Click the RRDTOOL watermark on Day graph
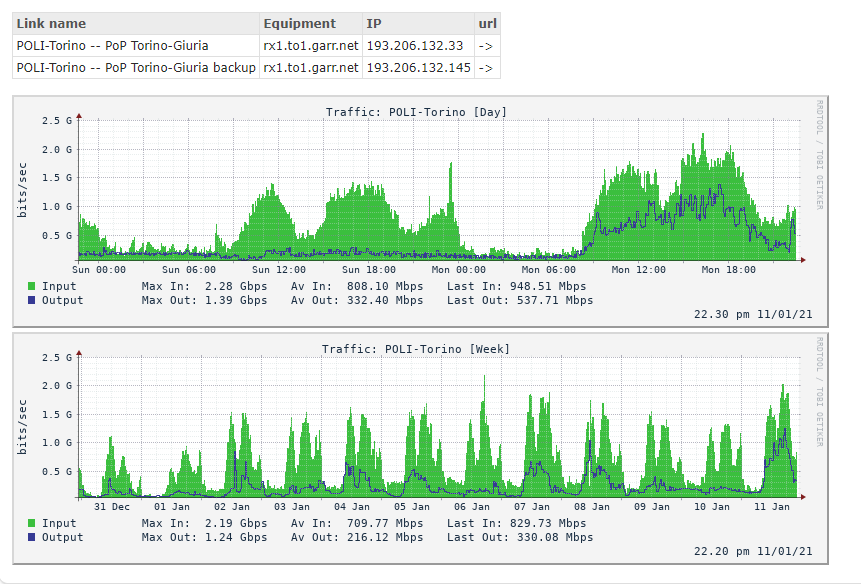This screenshot has width=861, height=584. 819,155
